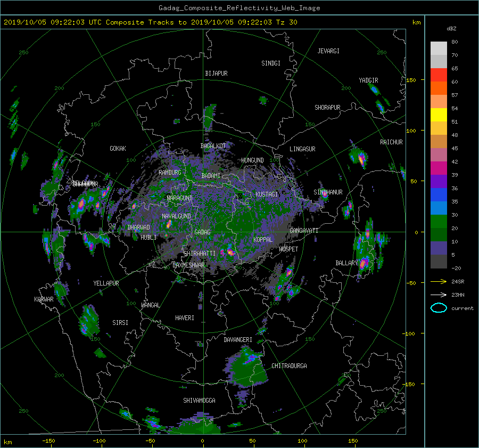
Task: Click the SHIVAMOGGA city label
Action: pos(199,400)
